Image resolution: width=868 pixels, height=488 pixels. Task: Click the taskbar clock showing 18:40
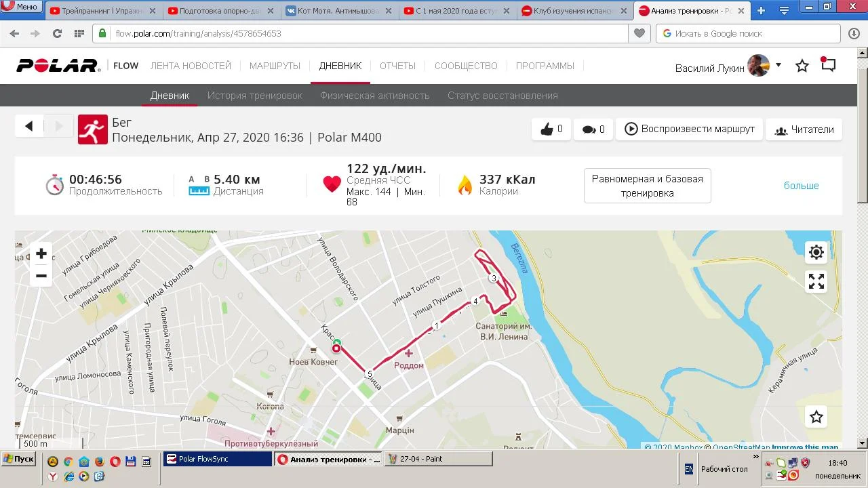(x=837, y=463)
